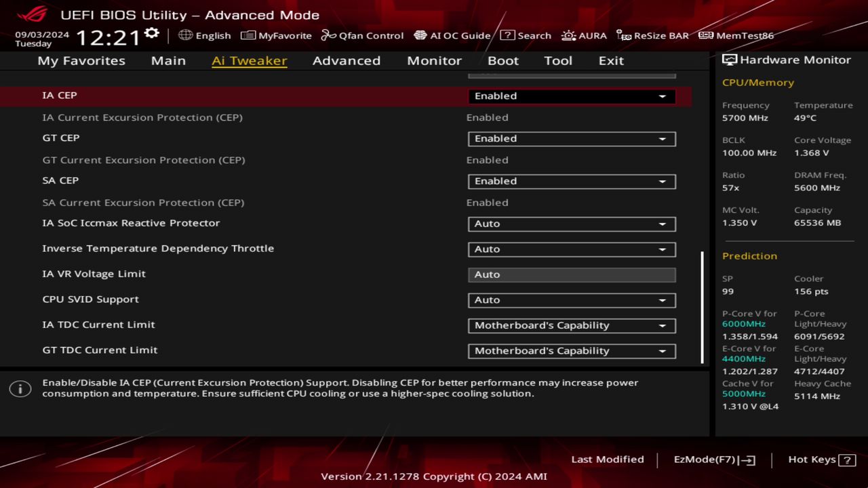Screen dimensions: 868x488
Task: Click the 1.368 V core voltage value
Action: pyautogui.click(x=812, y=153)
